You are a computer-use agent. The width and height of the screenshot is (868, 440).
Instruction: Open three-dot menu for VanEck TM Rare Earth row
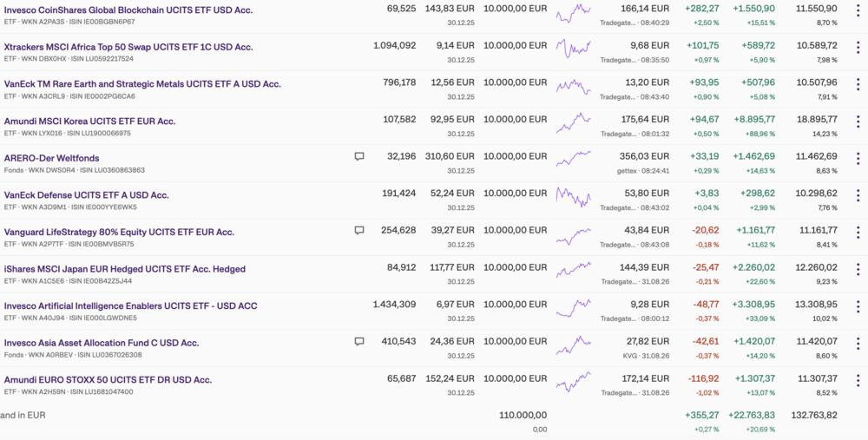tap(858, 84)
